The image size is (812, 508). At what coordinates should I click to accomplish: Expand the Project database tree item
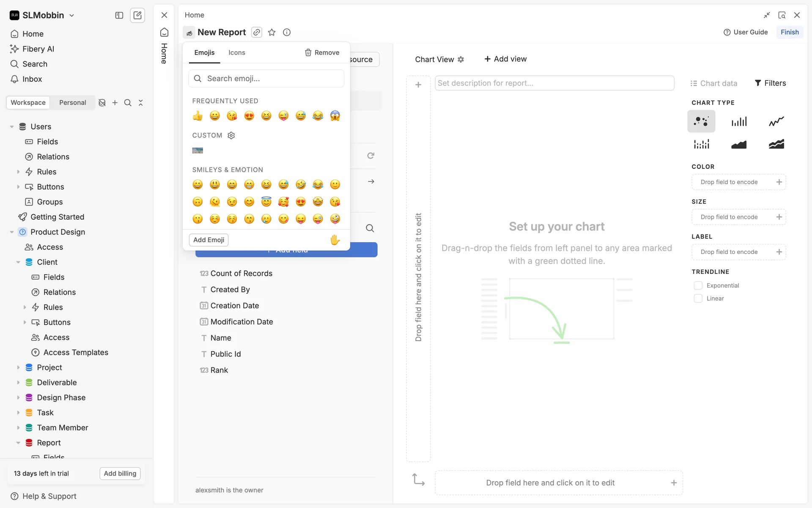click(x=18, y=367)
